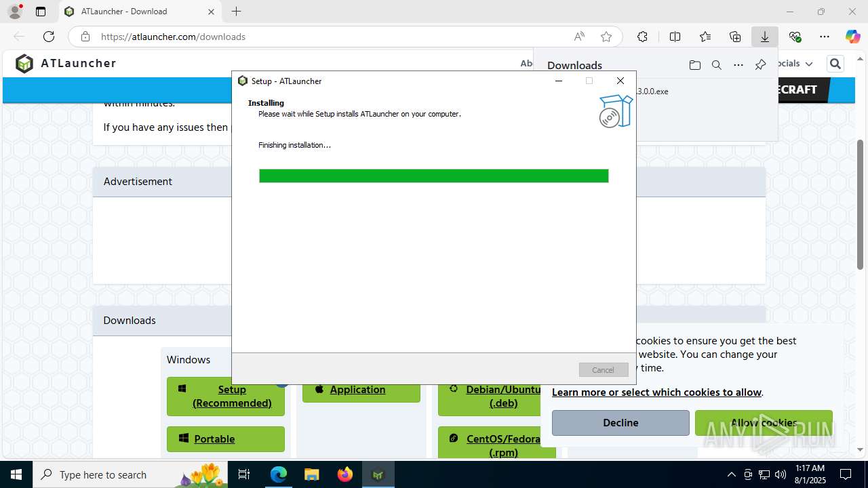Open the tab actions menu icon
Viewport: 868px width, 488px height.
coord(41,12)
